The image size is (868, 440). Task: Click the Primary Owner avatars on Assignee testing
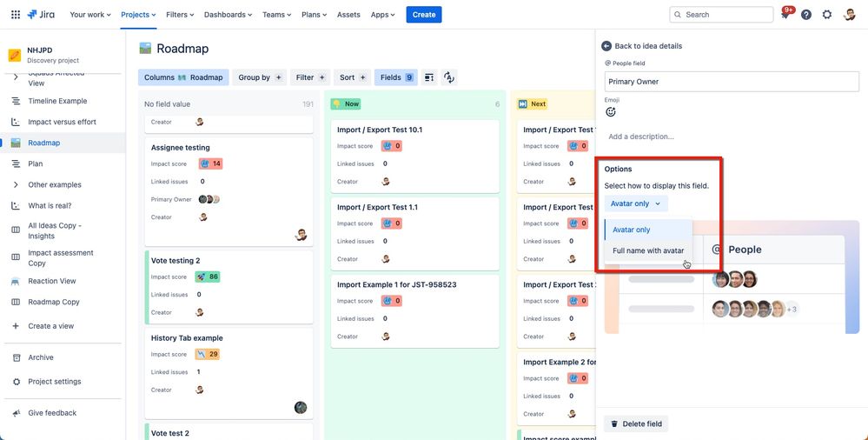click(209, 199)
